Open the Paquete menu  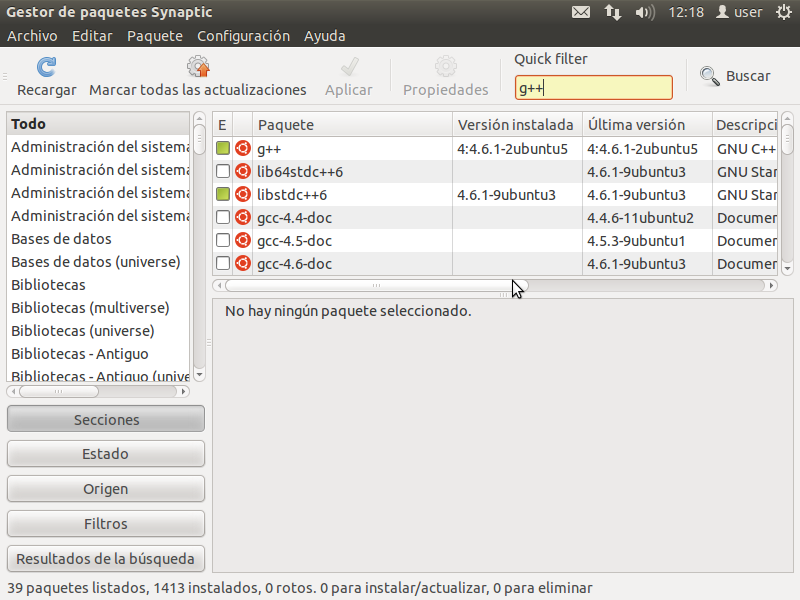(155, 36)
